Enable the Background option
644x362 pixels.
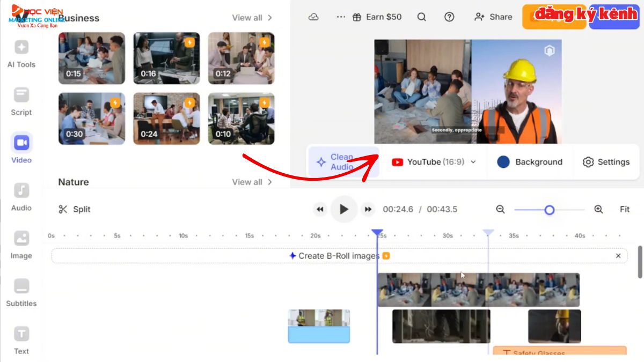click(x=529, y=161)
